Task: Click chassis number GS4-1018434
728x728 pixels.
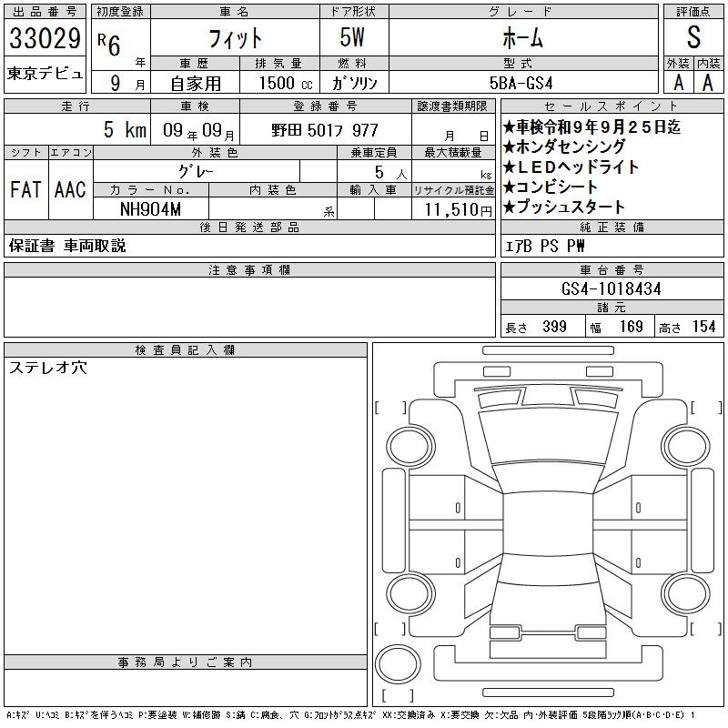Action: tap(611, 288)
